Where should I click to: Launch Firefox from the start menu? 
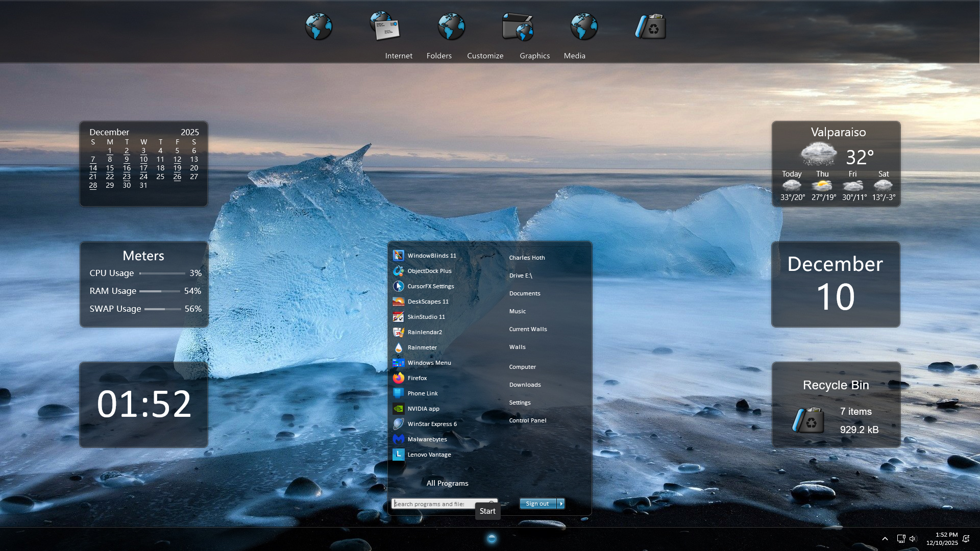coord(416,378)
